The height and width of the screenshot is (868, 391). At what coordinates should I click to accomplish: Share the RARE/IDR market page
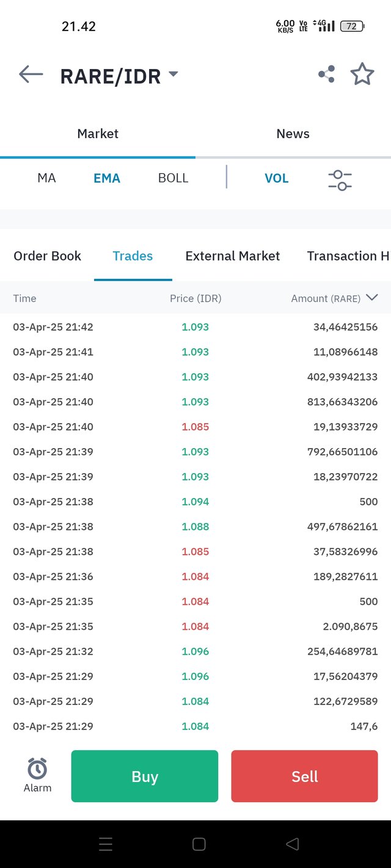point(326,74)
